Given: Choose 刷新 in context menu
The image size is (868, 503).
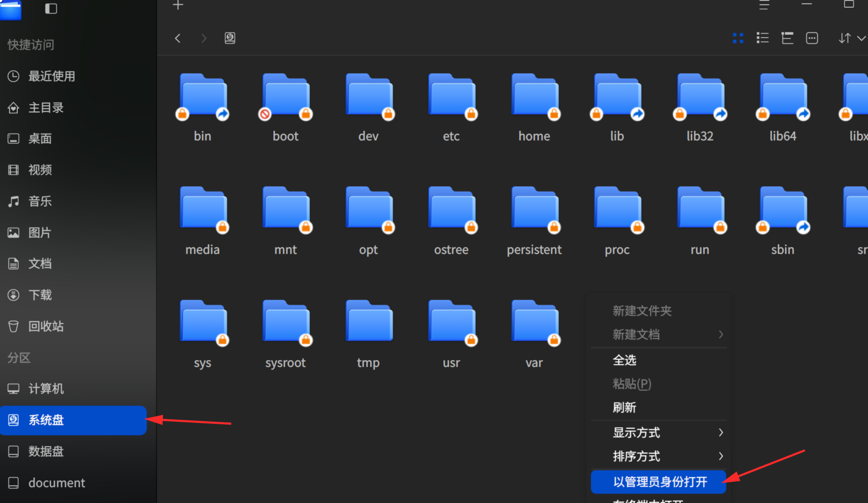Looking at the screenshot, I should coord(659,407).
